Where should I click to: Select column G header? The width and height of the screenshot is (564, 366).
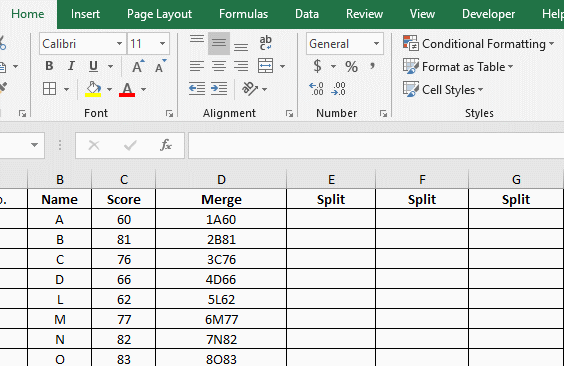516,179
